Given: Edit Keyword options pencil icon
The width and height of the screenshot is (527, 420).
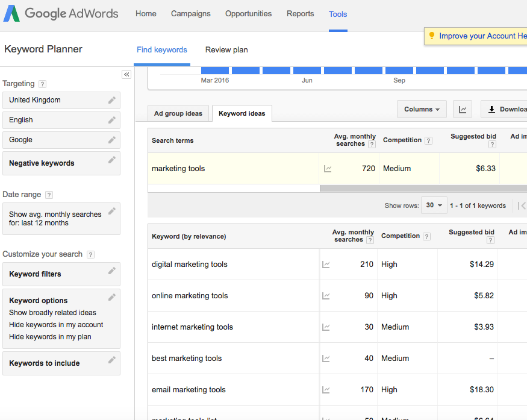Looking at the screenshot, I should click(112, 297).
